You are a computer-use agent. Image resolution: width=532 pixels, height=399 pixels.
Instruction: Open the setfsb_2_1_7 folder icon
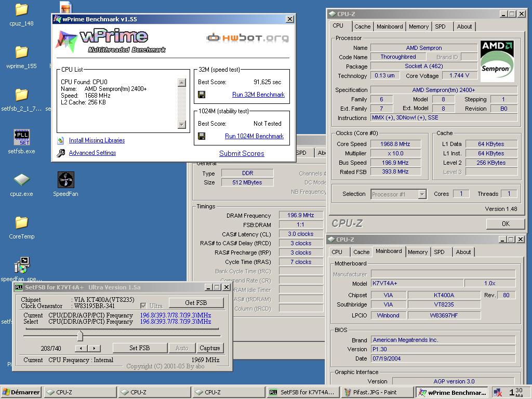[21, 95]
